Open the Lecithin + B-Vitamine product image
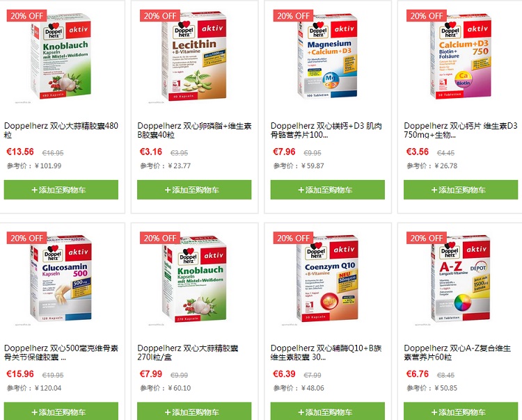522x420 pixels. point(194,56)
